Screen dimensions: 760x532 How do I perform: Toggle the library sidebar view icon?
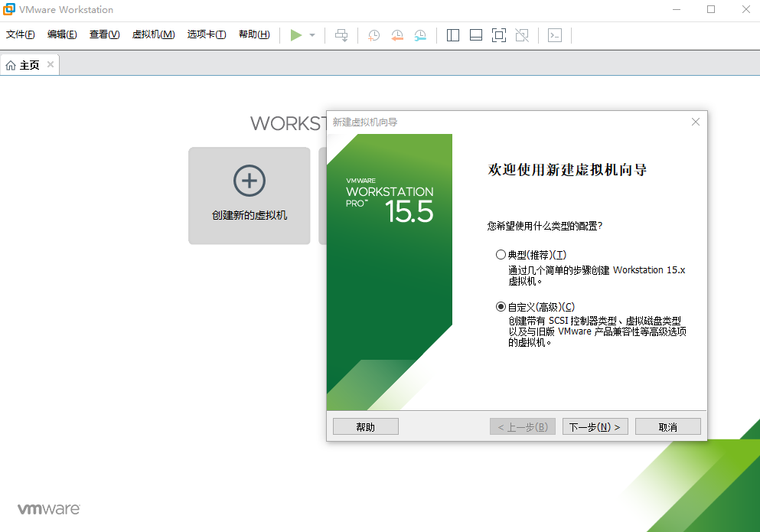[x=452, y=35]
